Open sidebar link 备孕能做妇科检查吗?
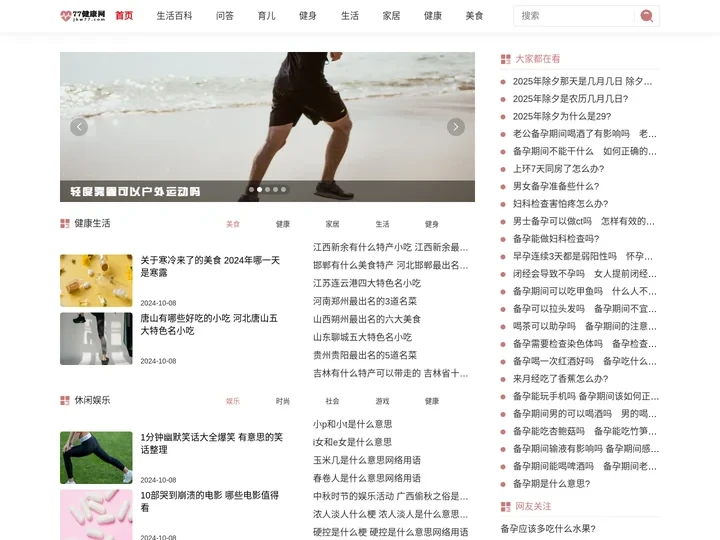This screenshot has height=540, width=720. (556, 239)
